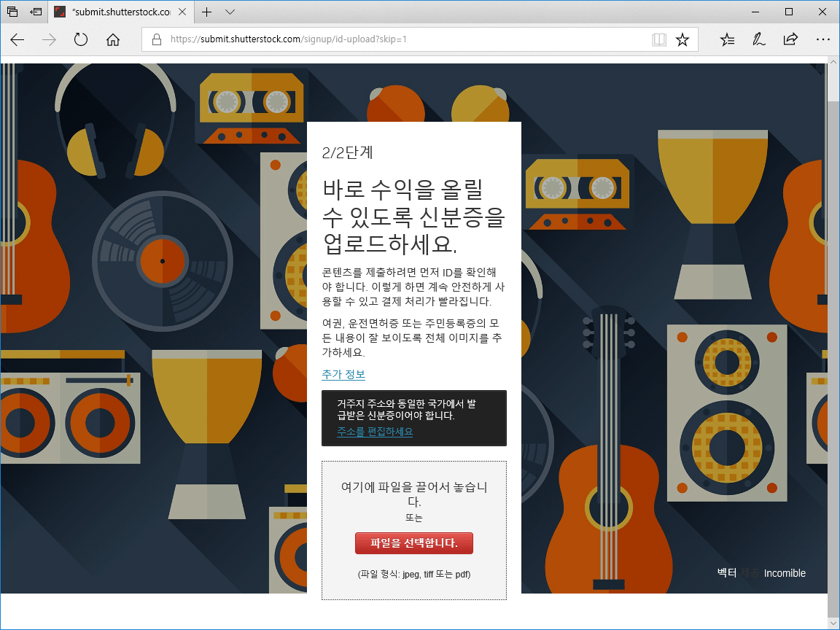
Task: Share this page
Action: point(790,39)
